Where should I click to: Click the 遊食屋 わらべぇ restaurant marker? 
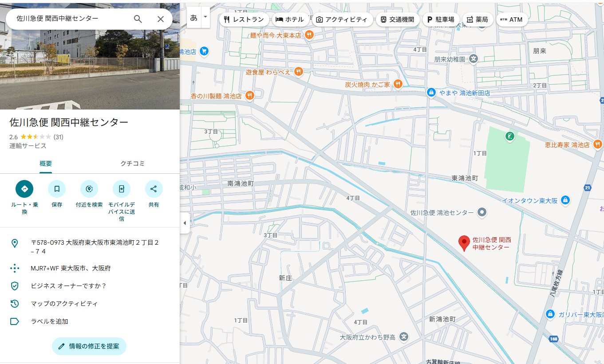click(x=299, y=71)
